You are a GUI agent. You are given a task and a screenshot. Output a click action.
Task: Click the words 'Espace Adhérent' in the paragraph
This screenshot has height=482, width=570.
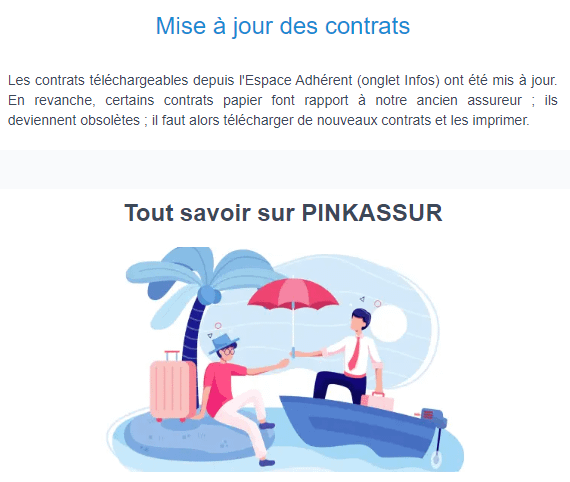point(298,80)
